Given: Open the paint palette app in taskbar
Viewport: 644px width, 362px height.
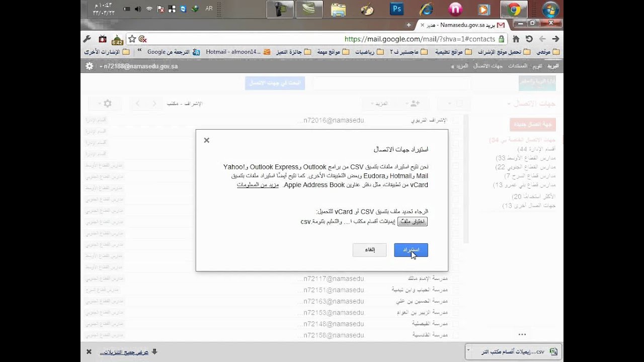Looking at the screenshot, I should [x=368, y=9].
